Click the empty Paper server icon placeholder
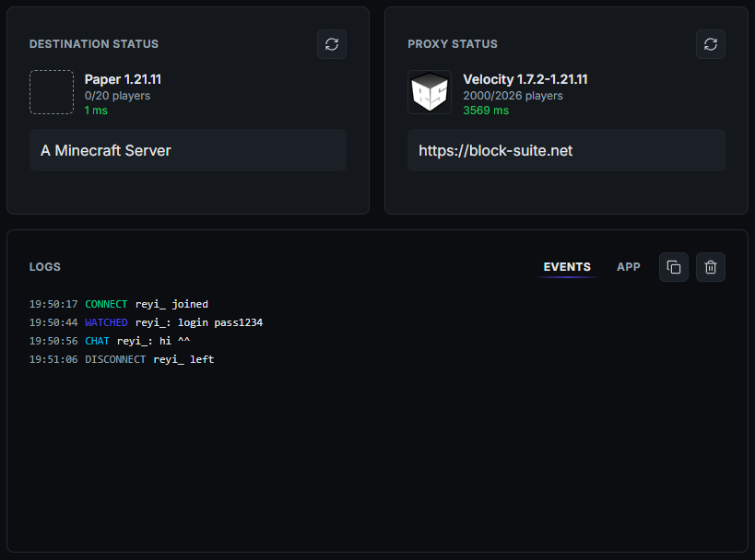The image size is (755, 560). point(52,92)
